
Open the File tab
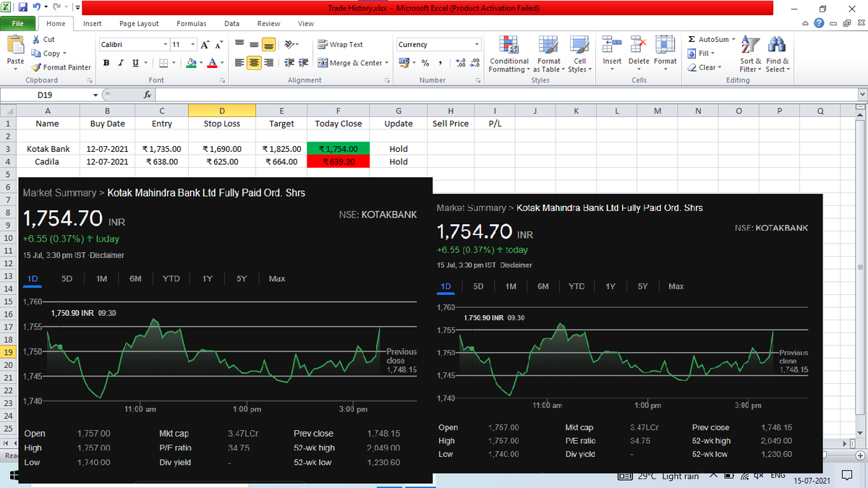coord(18,23)
